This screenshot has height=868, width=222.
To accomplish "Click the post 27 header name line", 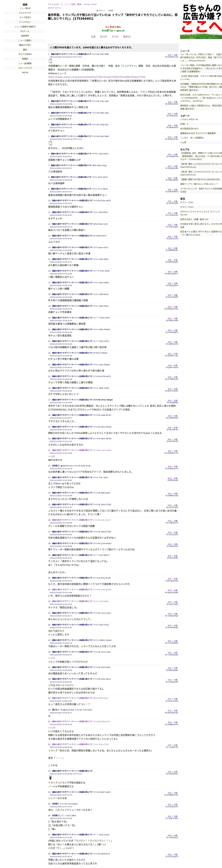I will [81, 400].
